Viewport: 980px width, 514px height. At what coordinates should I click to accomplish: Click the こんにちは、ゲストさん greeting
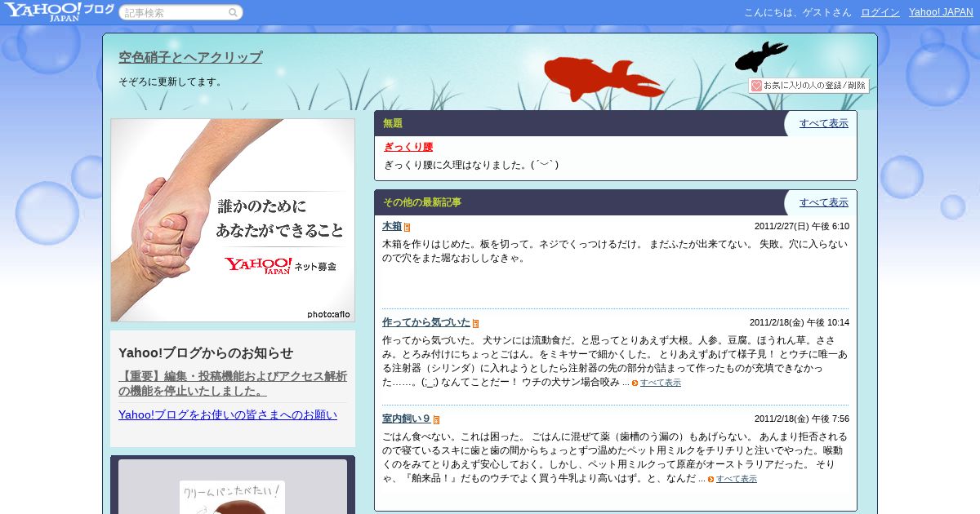point(797,12)
